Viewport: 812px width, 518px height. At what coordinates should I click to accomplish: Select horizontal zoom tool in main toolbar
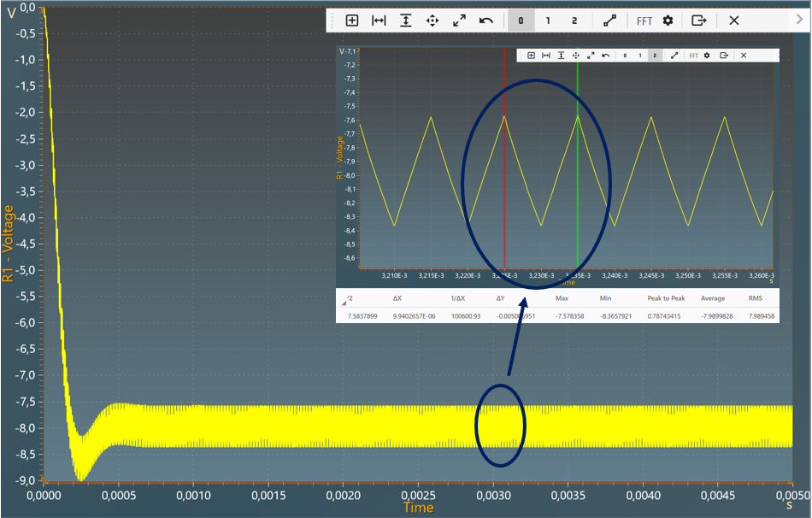tap(379, 21)
